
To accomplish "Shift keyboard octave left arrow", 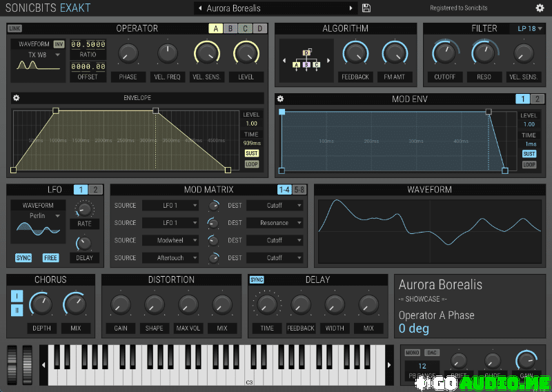I will click(x=43, y=365).
